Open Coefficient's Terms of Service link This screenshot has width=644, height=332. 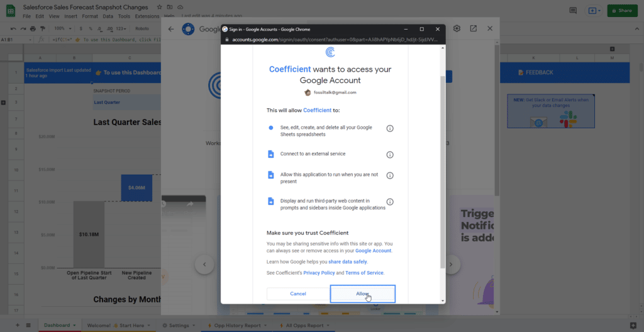[x=364, y=273]
